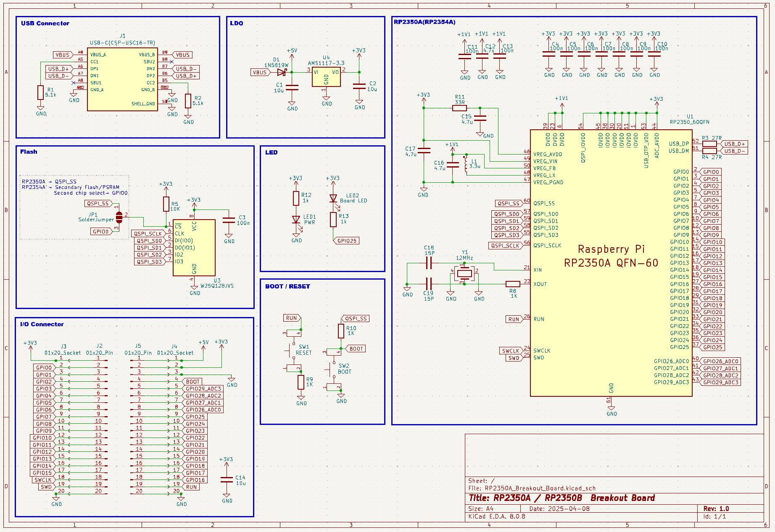Click the GPIO25 net label under R13
The image size is (775, 532).
point(347,241)
